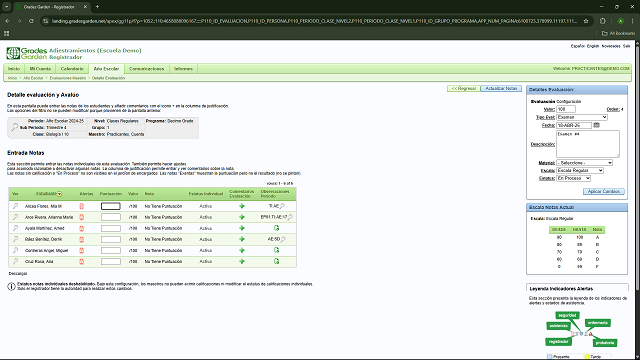Switch language with the English link
This screenshot has width=640, height=360.
click(593, 46)
